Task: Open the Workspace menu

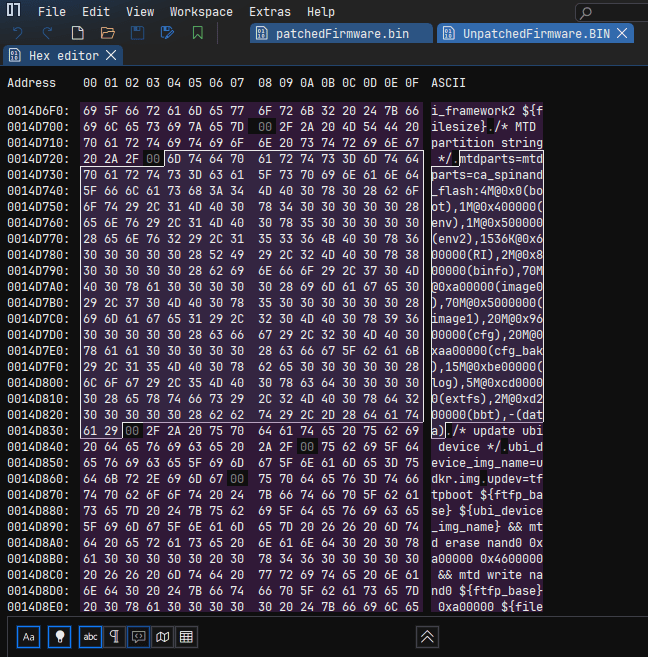Action: point(201,12)
